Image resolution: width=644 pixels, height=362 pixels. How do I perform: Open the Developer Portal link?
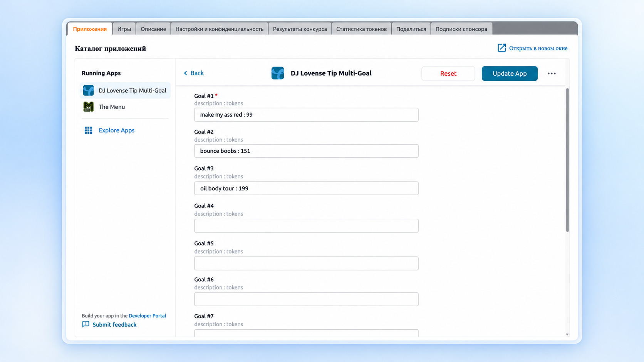coord(147,315)
